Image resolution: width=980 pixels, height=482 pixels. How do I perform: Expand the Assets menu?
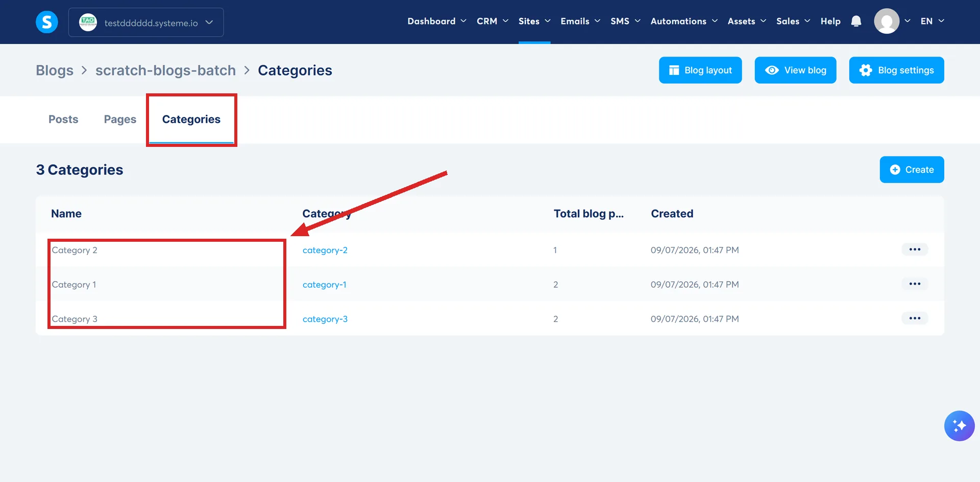pyautogui.click(x=747, y=21)
